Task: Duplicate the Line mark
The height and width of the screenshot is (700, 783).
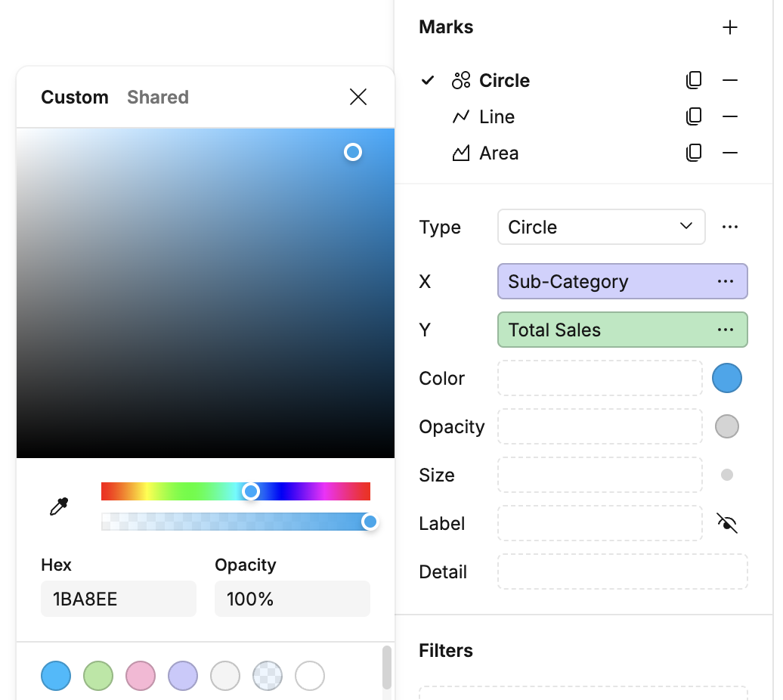Action: 694,117
